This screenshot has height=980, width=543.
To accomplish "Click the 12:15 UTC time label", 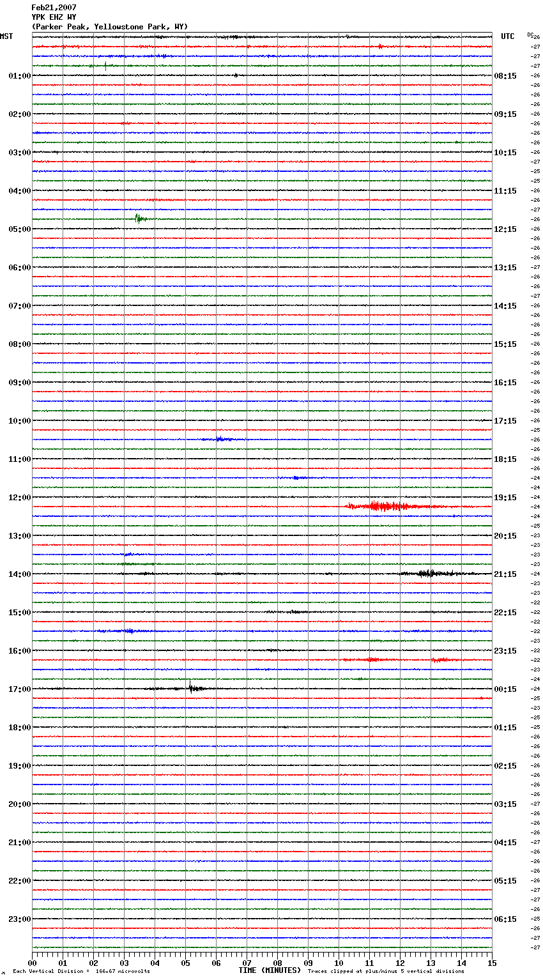I will [x=505, y=229].
